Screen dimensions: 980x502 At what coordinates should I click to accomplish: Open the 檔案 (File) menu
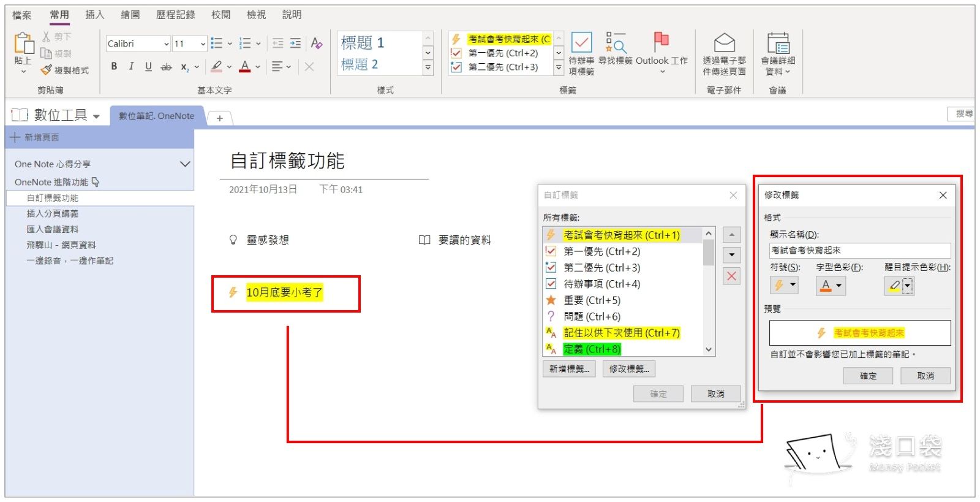pos(22,15)
